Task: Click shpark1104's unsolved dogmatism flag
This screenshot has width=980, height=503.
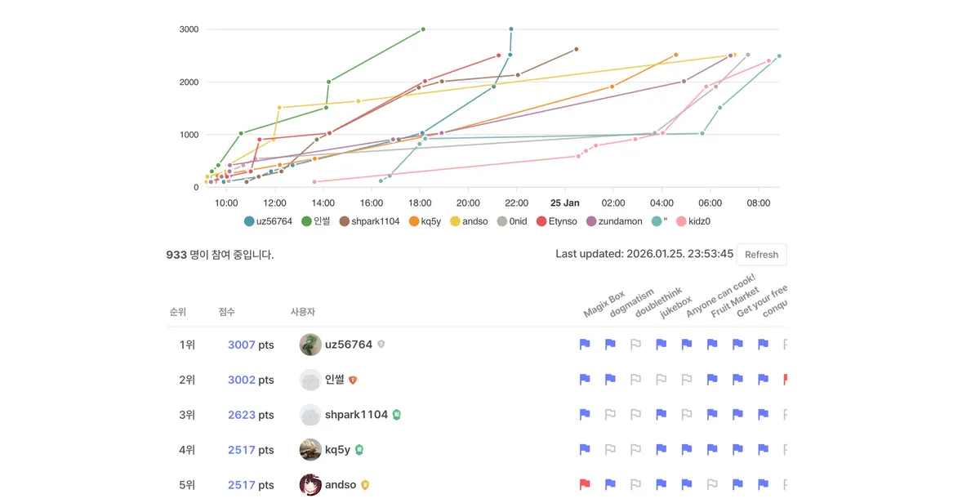Action: 610,415
